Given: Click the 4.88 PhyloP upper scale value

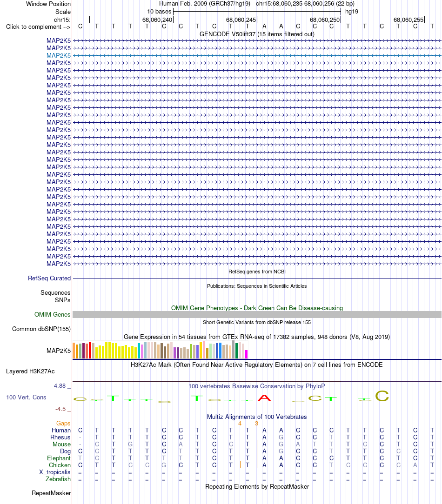Looking at the screenshot, I should click(60, 386).
